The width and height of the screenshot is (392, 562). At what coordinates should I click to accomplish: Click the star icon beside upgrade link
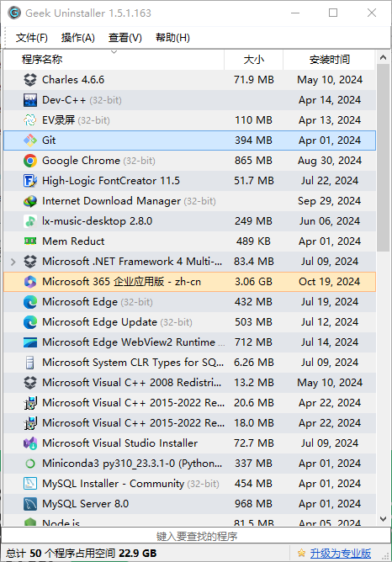tap(302, 553)
